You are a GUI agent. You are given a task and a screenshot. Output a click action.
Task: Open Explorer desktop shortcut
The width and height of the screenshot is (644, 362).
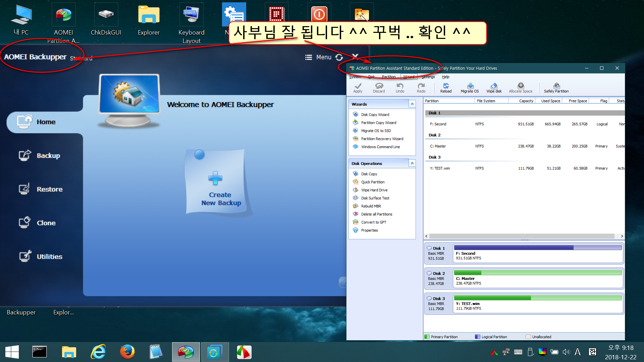coord(149,19)
